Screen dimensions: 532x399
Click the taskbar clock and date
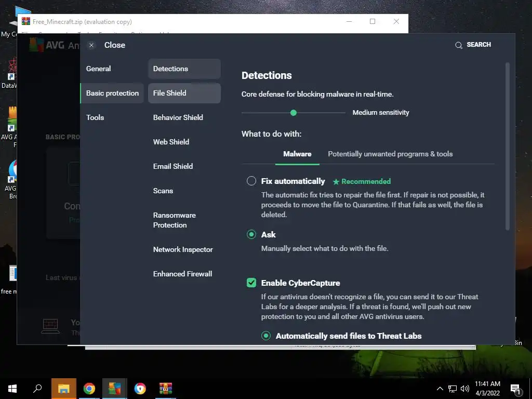tap(487, 389)
